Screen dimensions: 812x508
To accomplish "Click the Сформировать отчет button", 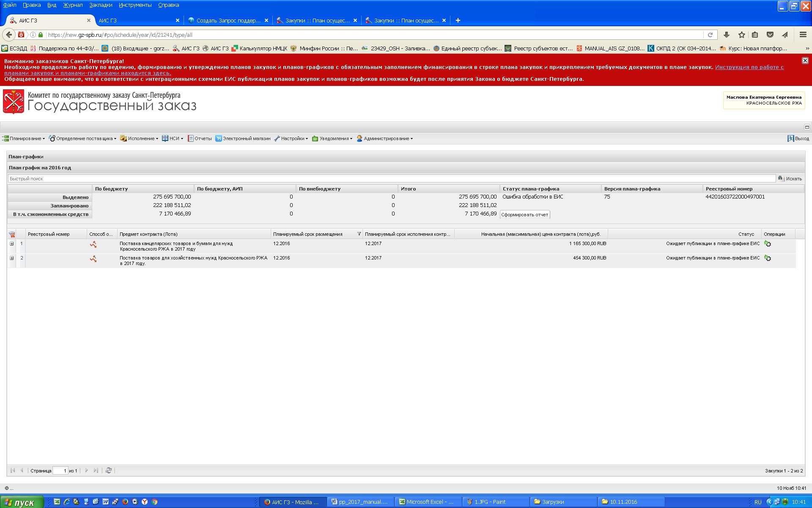I will click(524, 215).
